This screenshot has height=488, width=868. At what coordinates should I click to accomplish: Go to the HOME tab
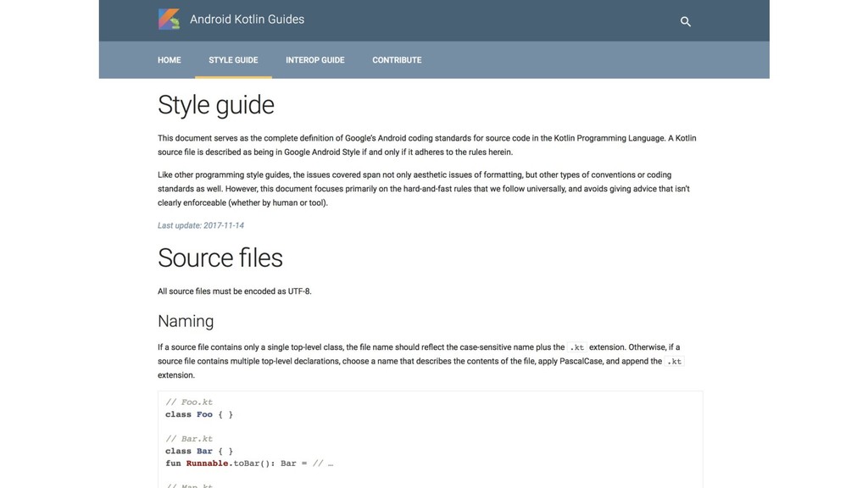(x=170, y=60)
